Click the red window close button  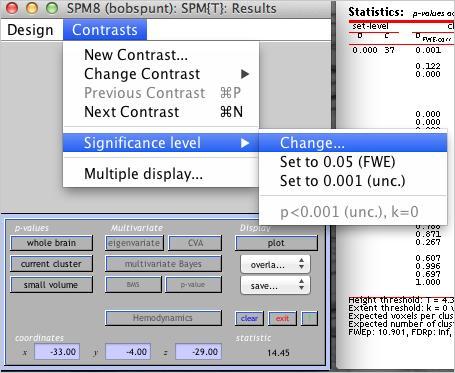[12, 8]
